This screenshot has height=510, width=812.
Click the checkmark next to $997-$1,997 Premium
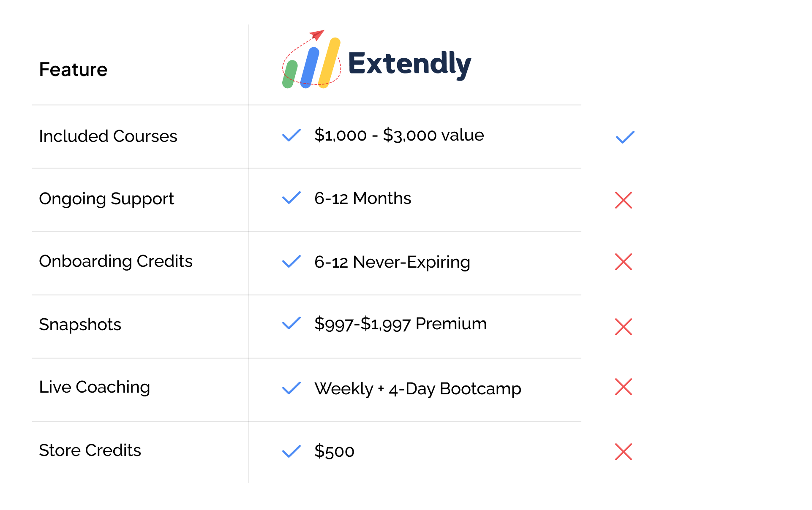(x=291, y=323)
